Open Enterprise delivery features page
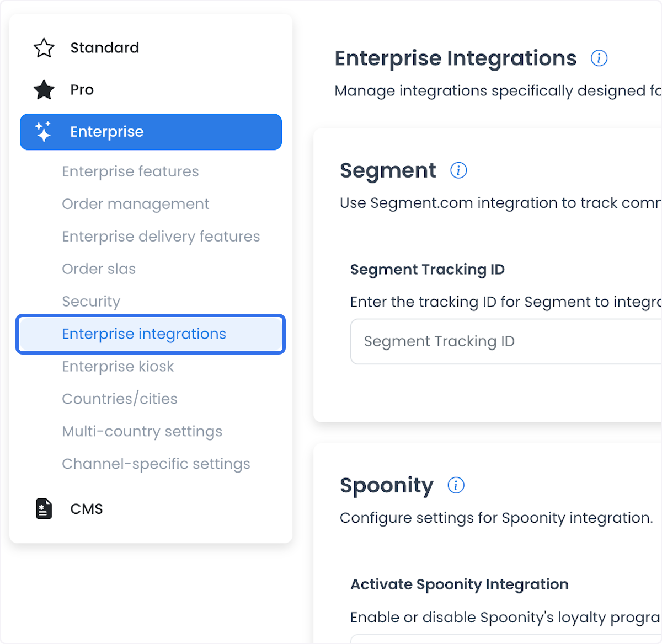The height and width of the screenshot is (644, 662). [161, 237]
